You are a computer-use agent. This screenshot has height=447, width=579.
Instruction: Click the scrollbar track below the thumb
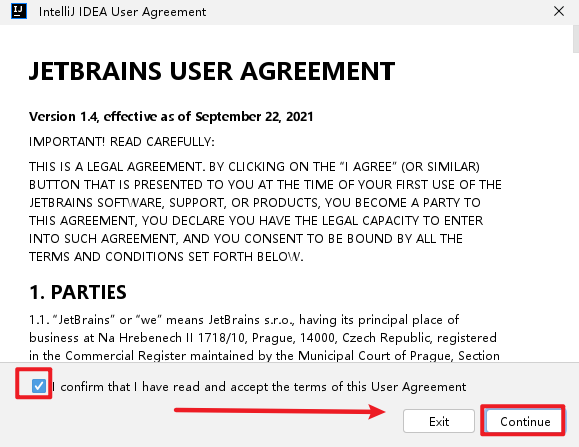[576, 207]
